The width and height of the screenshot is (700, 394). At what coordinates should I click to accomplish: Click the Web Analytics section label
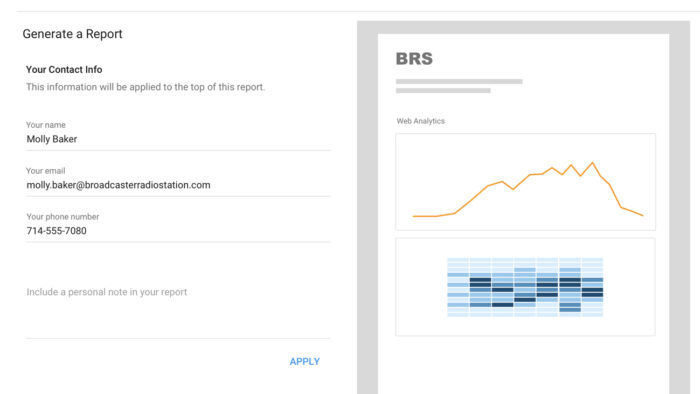pos(421,121)
